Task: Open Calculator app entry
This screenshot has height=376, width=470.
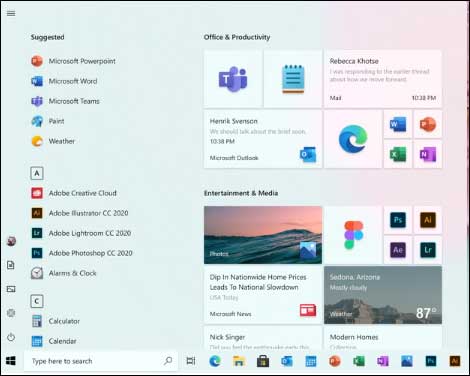Action: (55, 321)
